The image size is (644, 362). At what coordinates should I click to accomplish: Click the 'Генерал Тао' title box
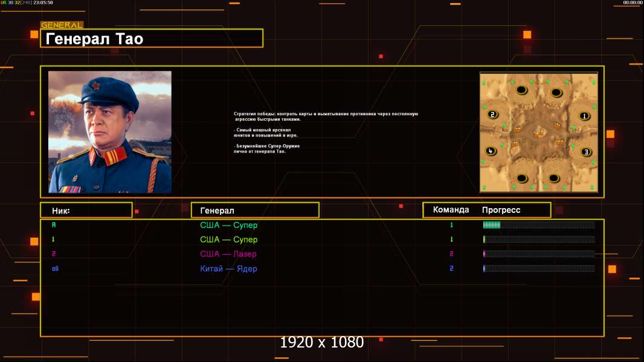tap(152, 38)
